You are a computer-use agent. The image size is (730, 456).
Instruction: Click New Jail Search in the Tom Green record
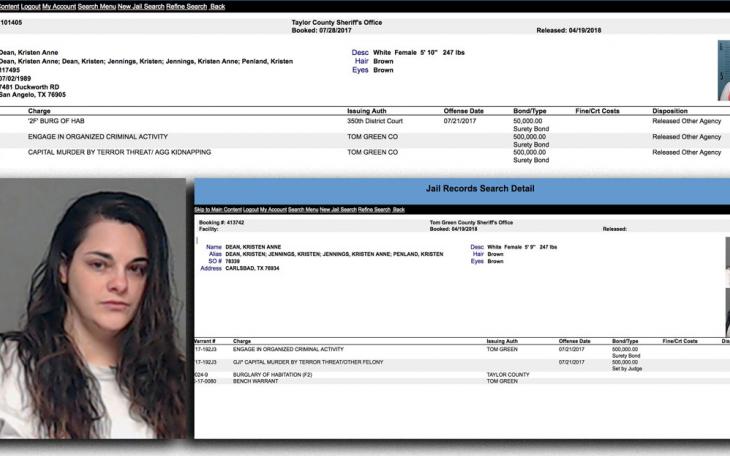pos(340,210)
